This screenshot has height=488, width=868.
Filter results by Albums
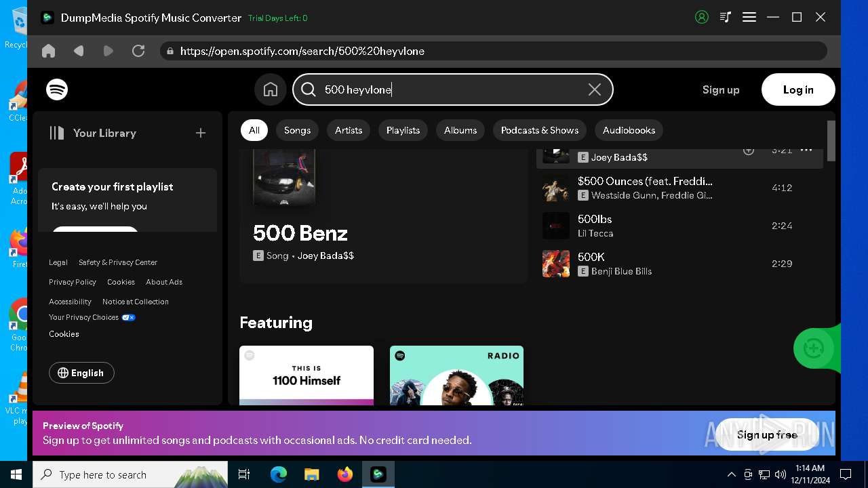[460, 130]
